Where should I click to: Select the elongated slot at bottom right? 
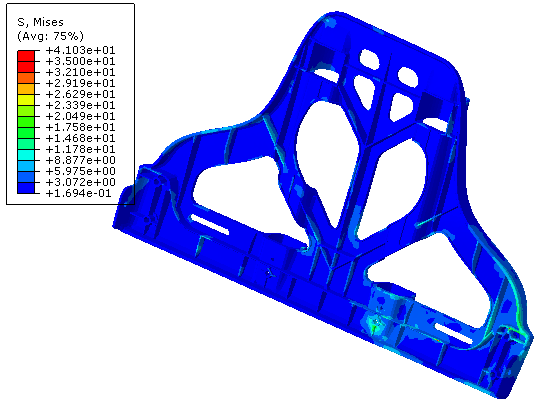453,334
